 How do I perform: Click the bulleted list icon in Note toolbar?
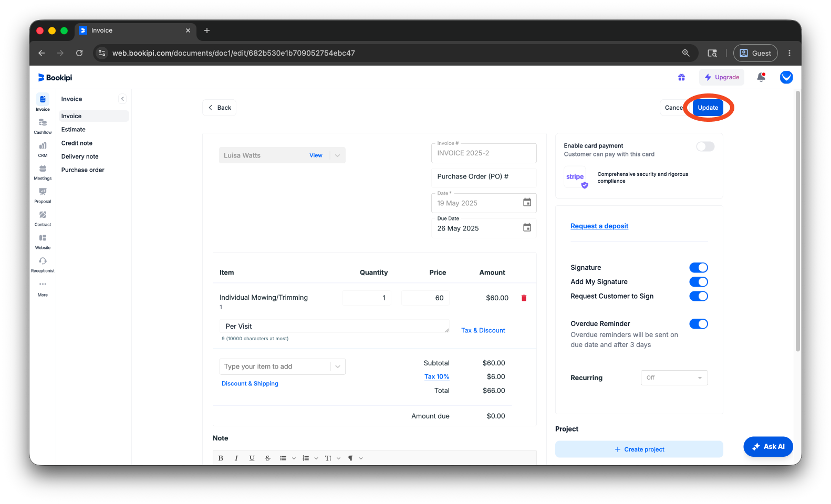click(283, 458)
